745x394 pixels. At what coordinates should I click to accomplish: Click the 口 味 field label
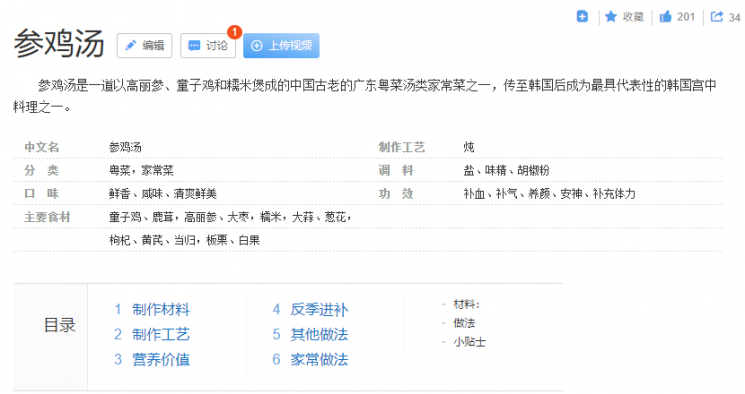point(41,193)
